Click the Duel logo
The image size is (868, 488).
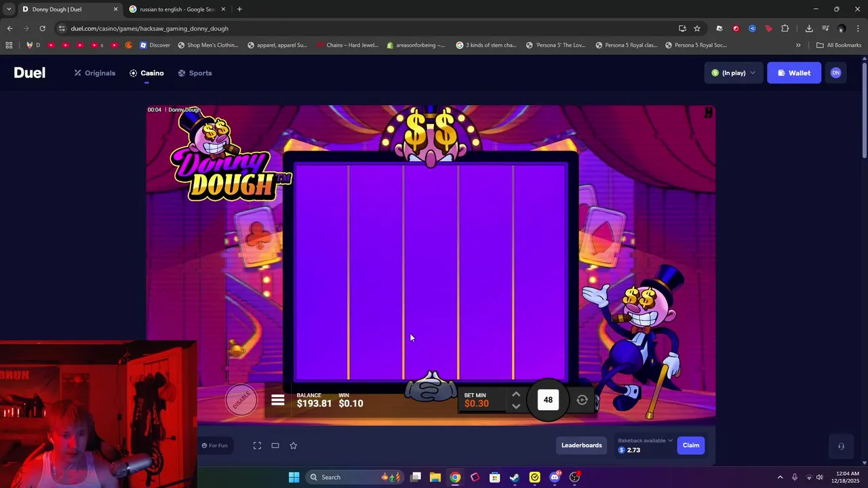tap(30, 73)
